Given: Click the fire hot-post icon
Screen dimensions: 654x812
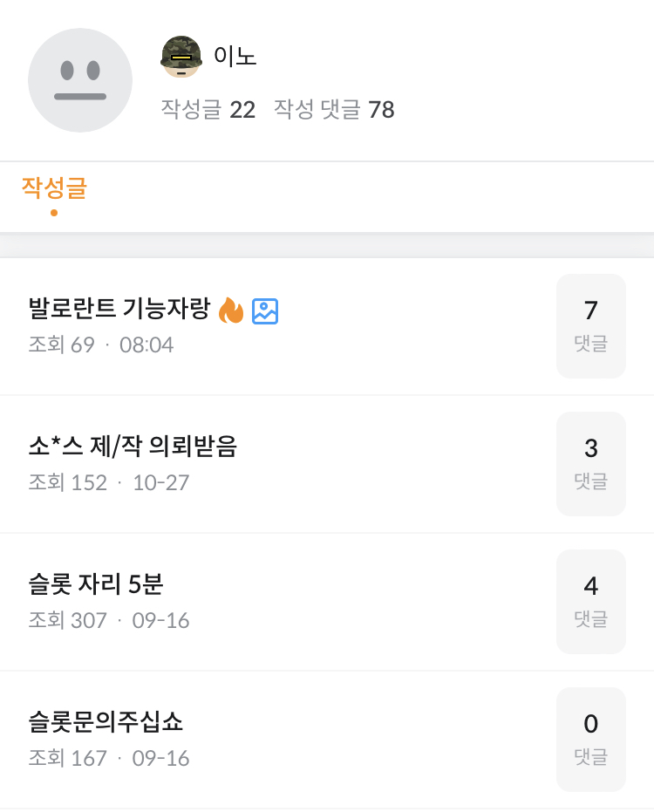Looking at the screenshot, I should (231, 310).
